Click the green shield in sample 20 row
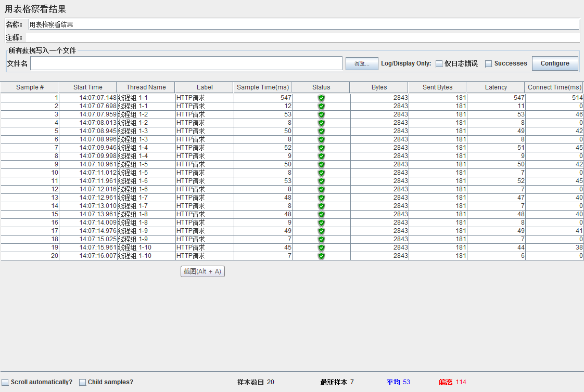This screenshot has height=392, width=584. click(x=321, y=256)
